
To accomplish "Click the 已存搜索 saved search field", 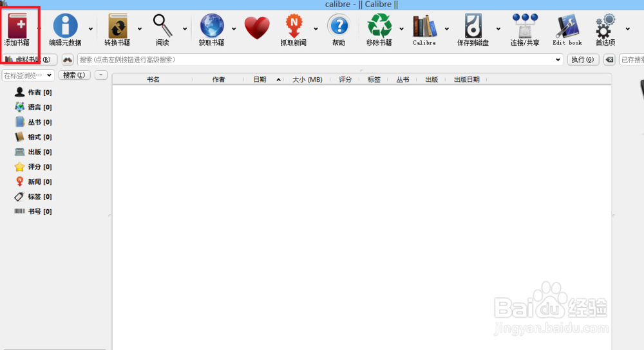I will tap(632, 60).
